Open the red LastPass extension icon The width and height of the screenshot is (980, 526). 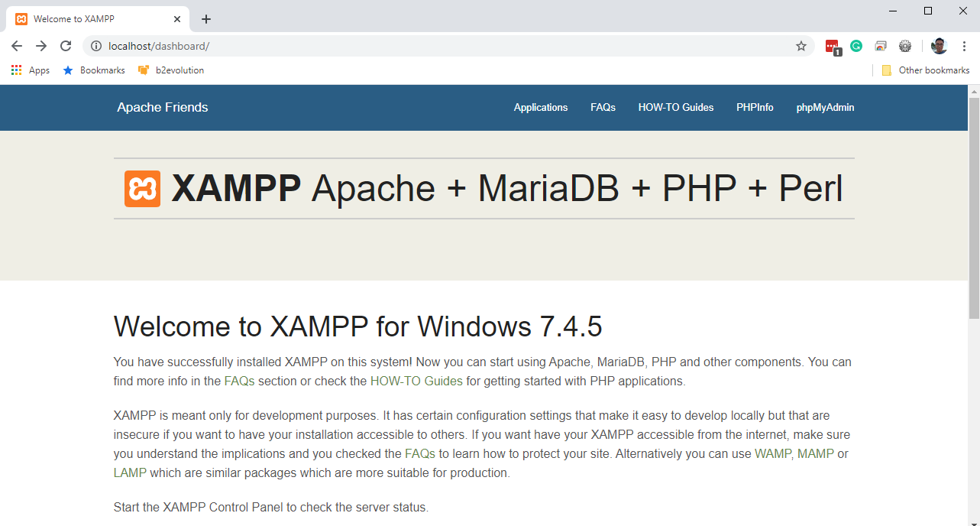[x=833, y=47]
